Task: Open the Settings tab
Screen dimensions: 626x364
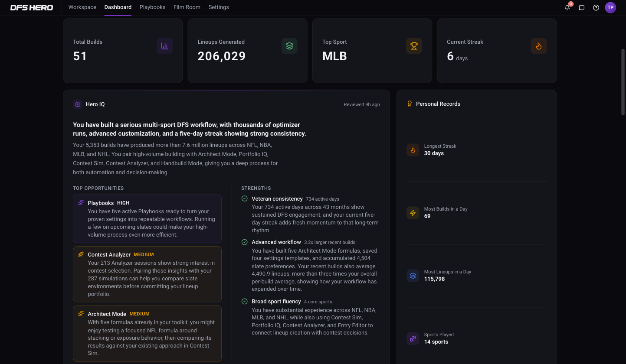Action: tap(219, 7)
